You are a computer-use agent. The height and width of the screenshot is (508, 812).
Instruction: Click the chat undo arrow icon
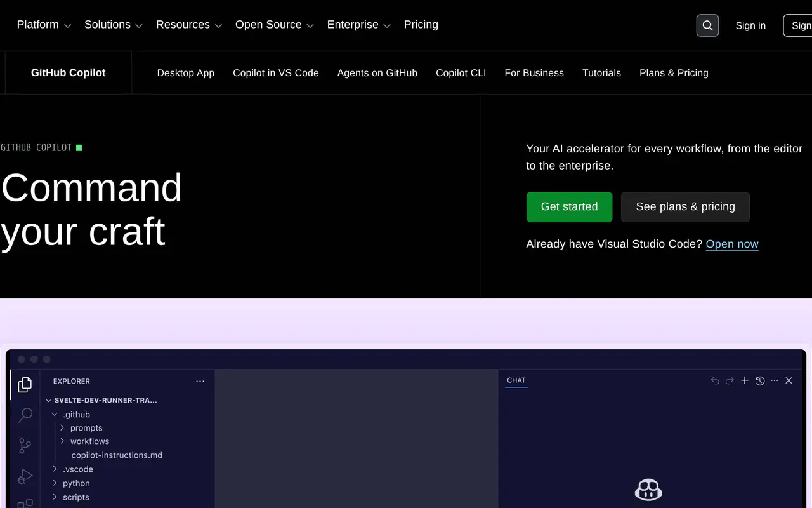(715, 380)
